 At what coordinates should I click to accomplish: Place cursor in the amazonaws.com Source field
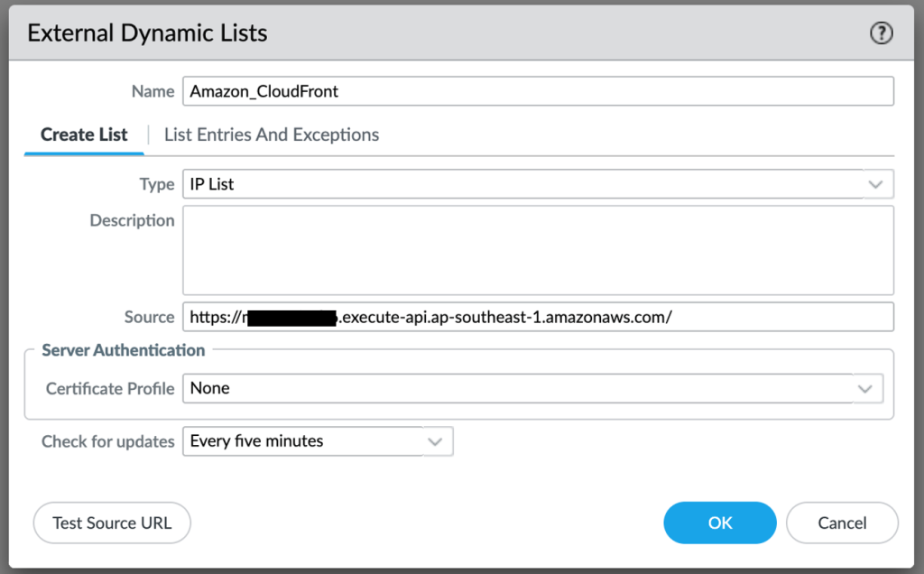541,316
